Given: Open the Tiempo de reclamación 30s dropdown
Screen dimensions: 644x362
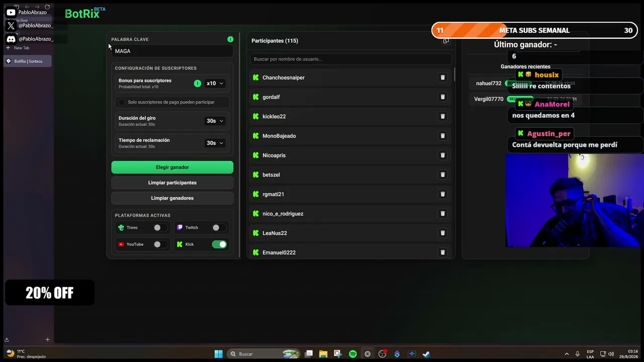Looking at the screenshot, I should tap(215, 143).
